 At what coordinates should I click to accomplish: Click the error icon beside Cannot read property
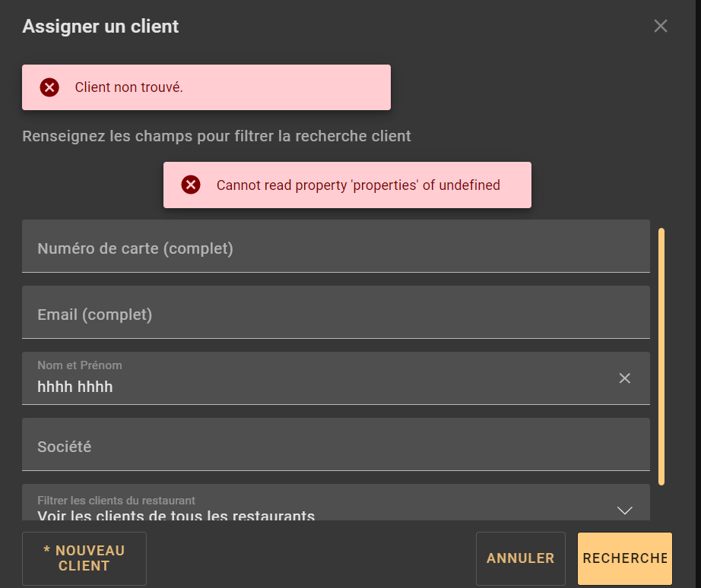coord(191,185)
